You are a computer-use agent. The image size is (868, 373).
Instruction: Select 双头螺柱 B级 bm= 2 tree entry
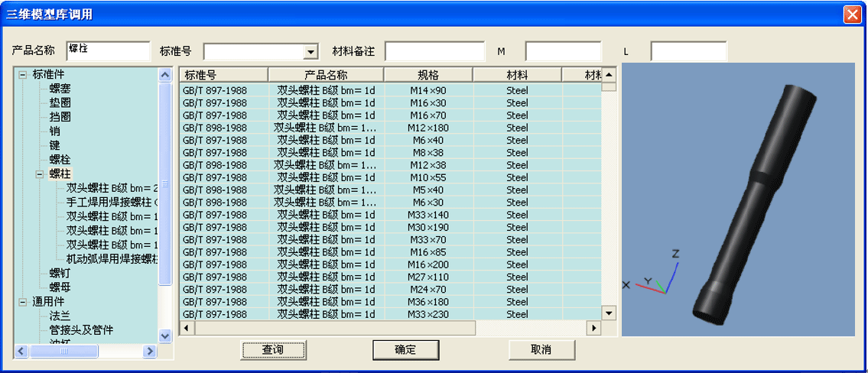point(112,188)
